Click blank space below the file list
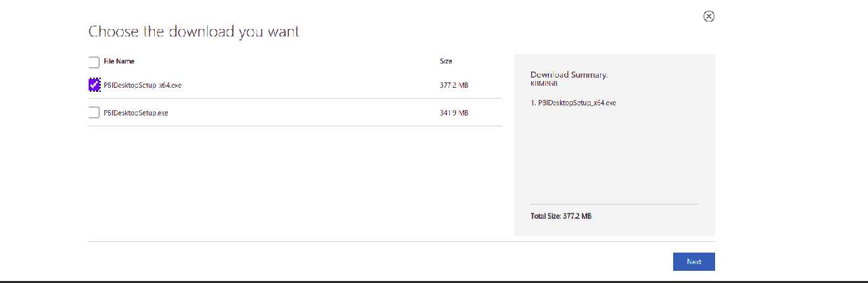Screen dimensions: 868x283 click(x=295, y=182)
